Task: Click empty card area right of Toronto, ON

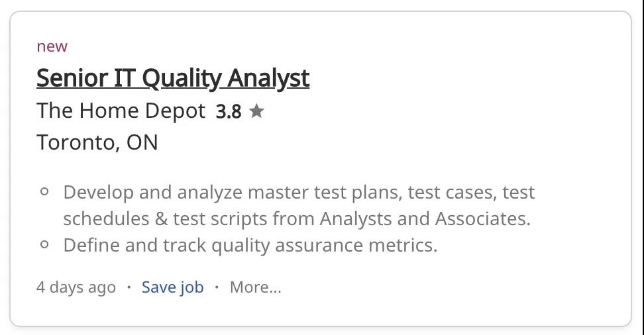Action: click(x=370, y=142)
